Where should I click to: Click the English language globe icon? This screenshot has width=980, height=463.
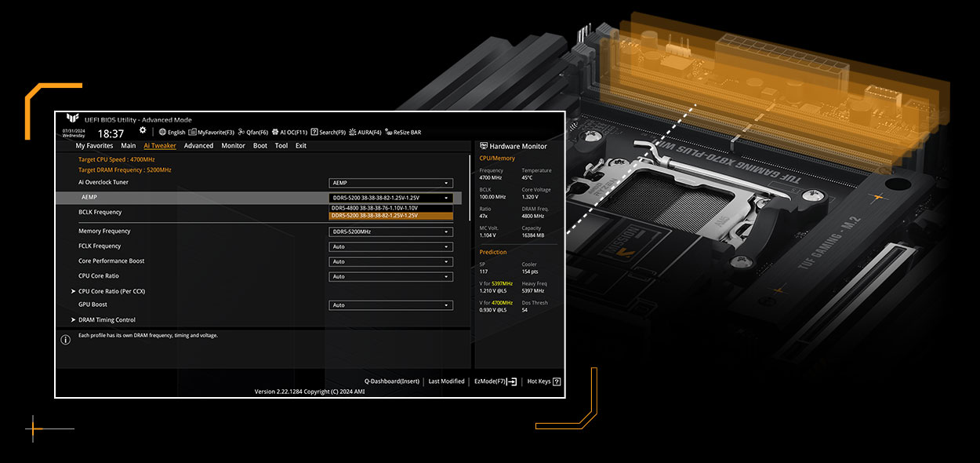(162, 133)
